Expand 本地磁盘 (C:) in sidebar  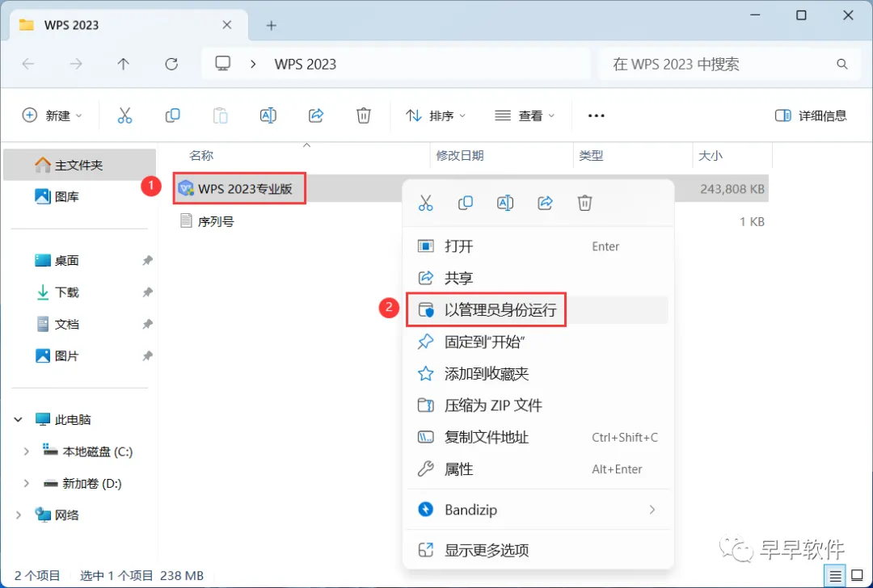coord(26,451)
